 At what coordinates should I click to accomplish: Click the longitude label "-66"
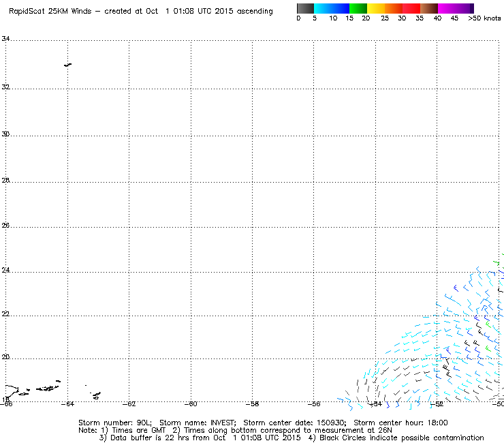[5, 404]
